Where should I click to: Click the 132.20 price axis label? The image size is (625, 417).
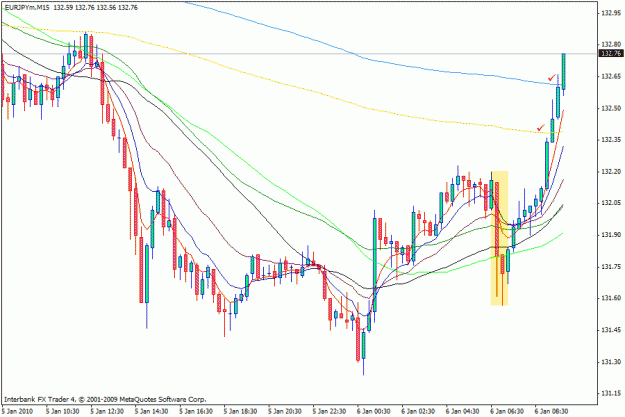click(x=611, y=172)
